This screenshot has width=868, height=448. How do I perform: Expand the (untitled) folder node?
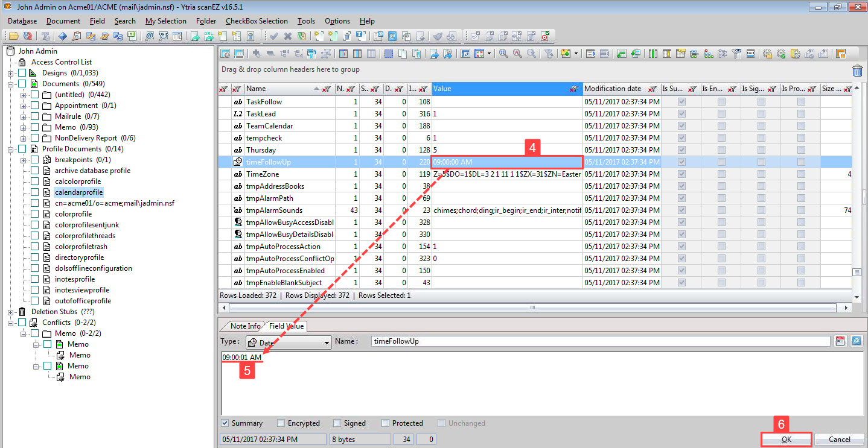23,95
